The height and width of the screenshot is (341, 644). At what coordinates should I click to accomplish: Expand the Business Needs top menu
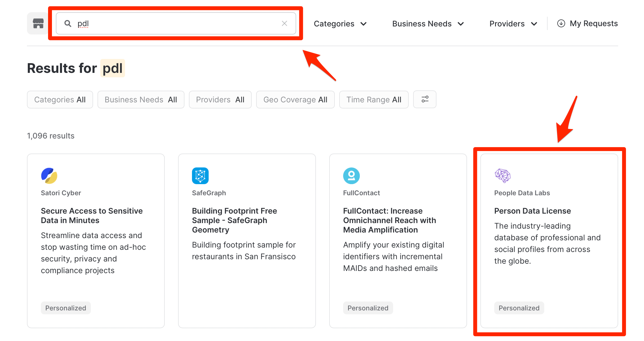pos(428,24)
